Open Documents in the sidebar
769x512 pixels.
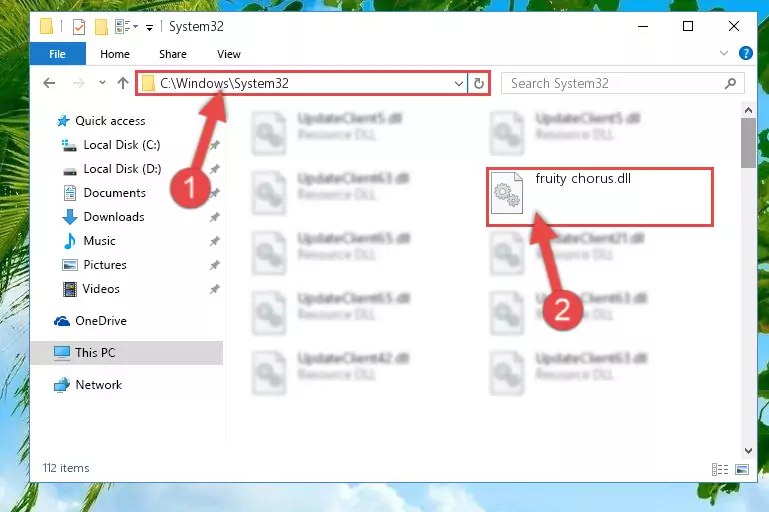click(115, 193)
